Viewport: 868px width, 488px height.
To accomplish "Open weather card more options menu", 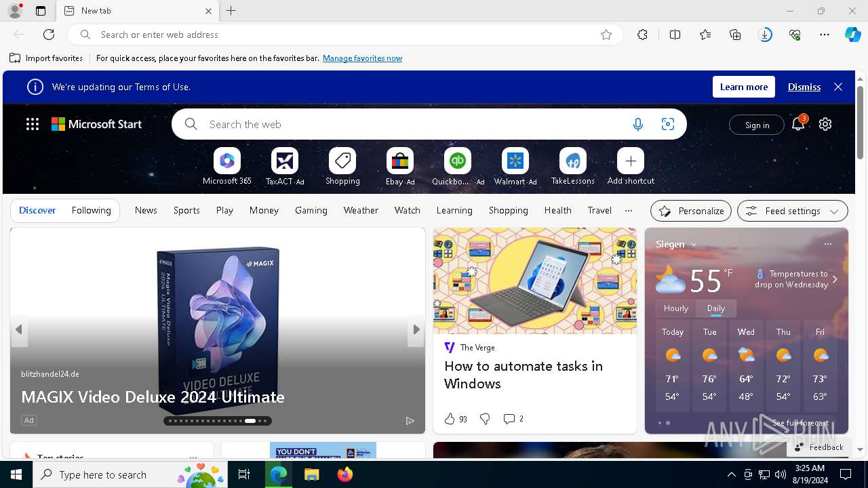I will tap(827, 244).
